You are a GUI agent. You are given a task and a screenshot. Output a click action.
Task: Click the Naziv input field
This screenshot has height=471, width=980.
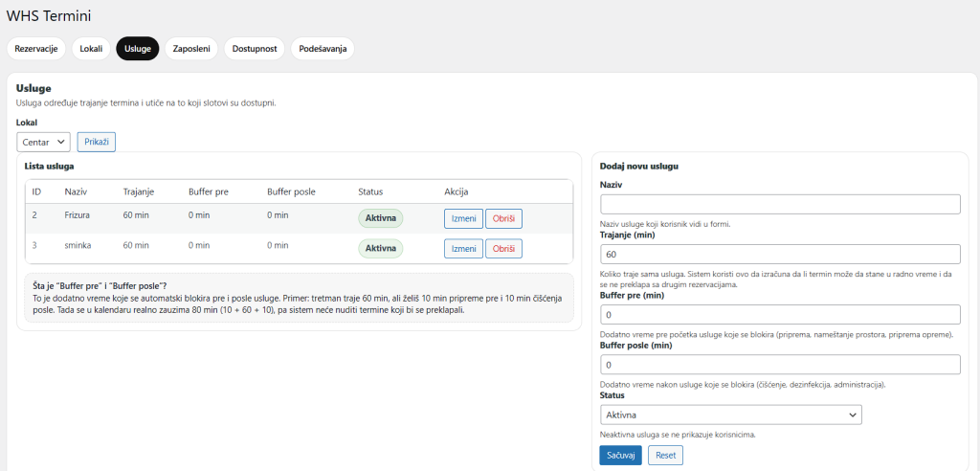click(779, 204)
